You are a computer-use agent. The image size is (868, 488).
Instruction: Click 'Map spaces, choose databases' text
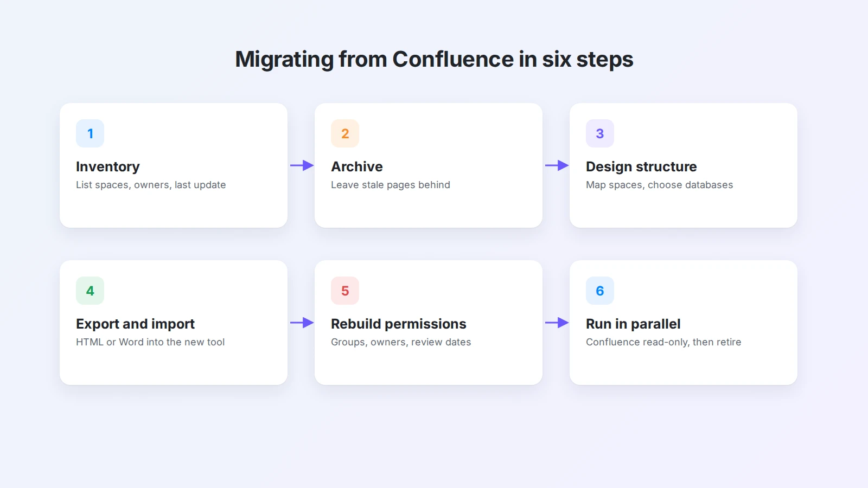pos(659,185)
